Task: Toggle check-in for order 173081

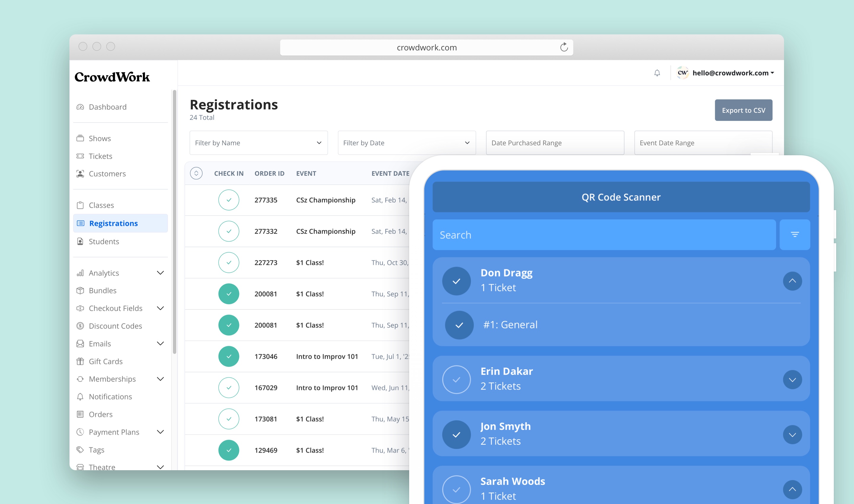Action: pos(229,419)
